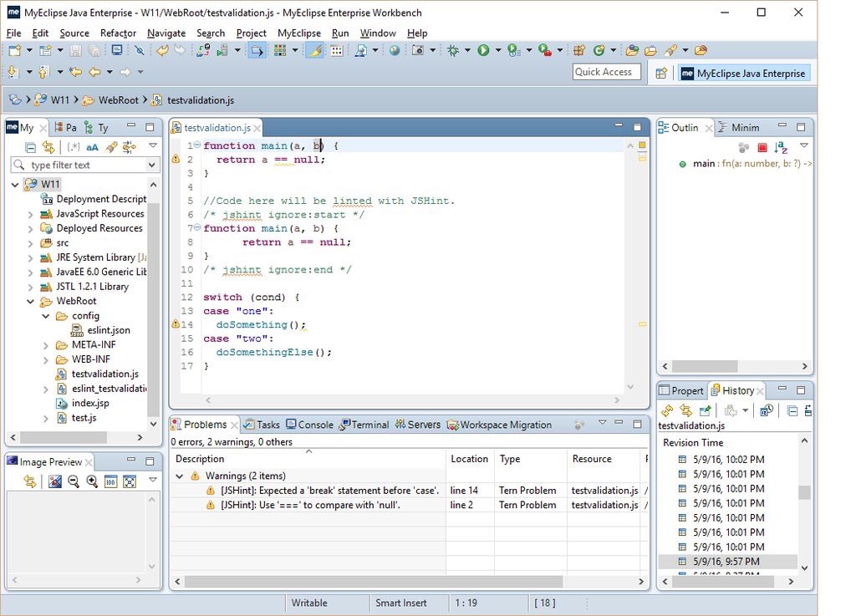The image size is (856, 616).
Task: Expand the JavaScript Resources node
Action: [31, 214]
